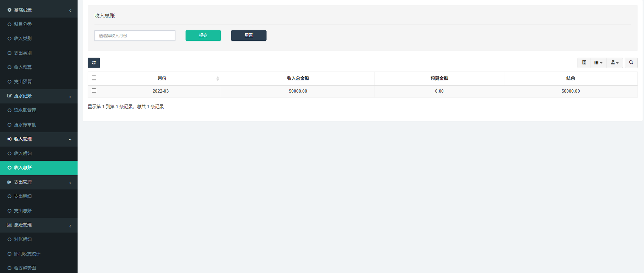
Task: Open the columns grid dropdown
Action: pos(598,63)
